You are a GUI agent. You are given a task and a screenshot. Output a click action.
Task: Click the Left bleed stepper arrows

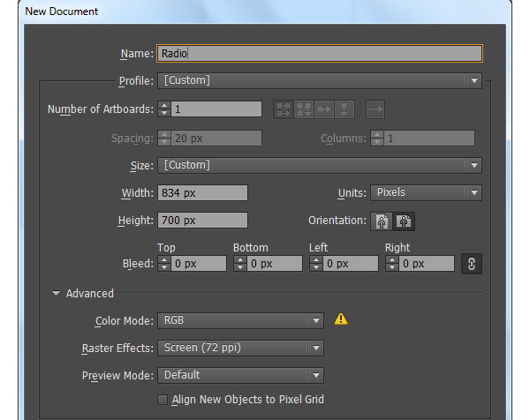[316, 263]
